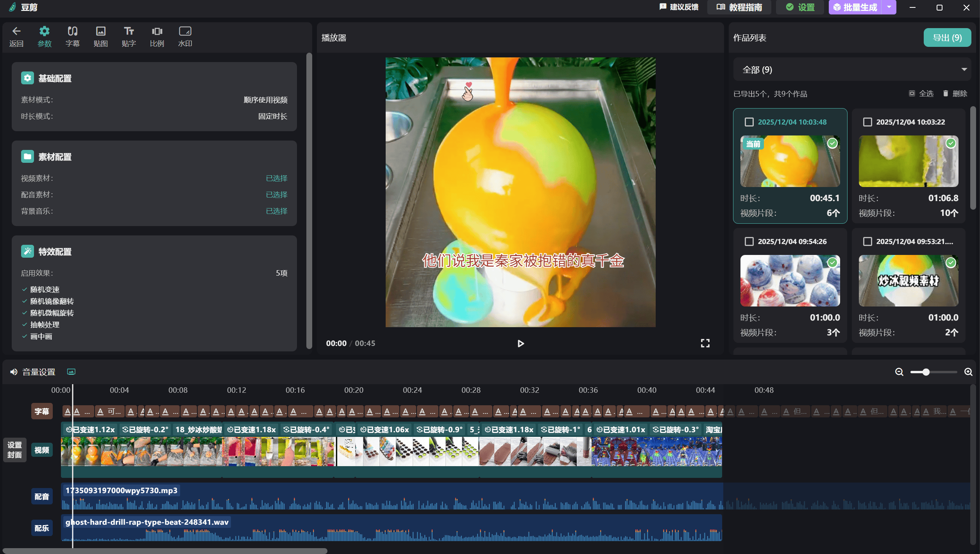Screen dimensions: 980x554
Task: Click the 导出 (9) export button
Action: (947, 38)
